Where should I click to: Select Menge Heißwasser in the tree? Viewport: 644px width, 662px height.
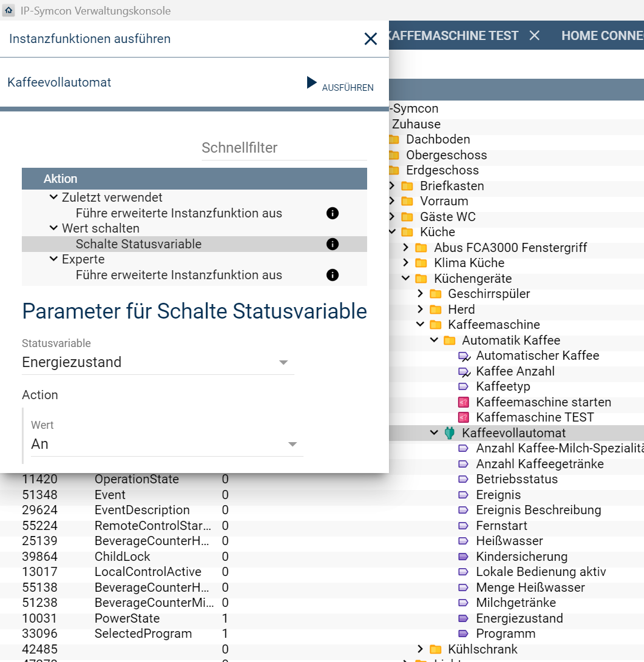pos(530,588)
